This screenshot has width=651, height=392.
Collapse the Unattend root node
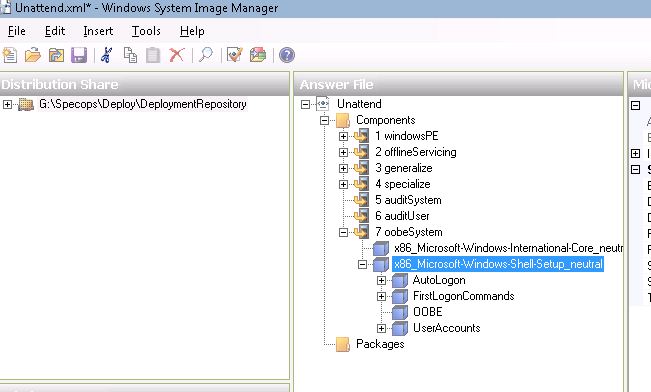coord(305,104)
